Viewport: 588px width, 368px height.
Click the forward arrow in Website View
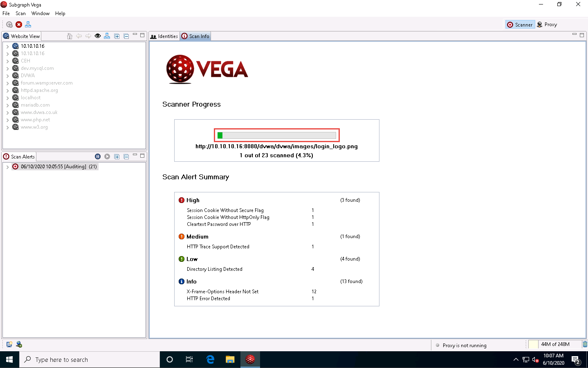point(88,36)
